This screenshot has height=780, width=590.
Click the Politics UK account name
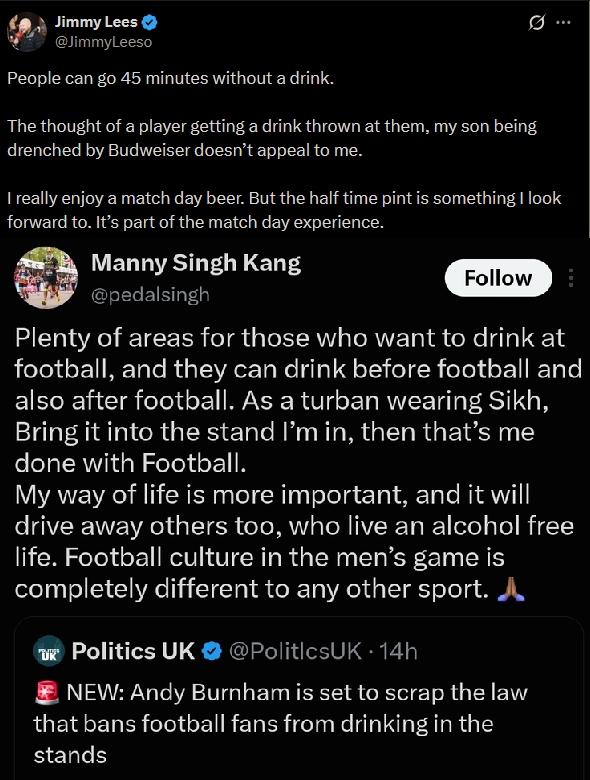(x=133, y=651)
